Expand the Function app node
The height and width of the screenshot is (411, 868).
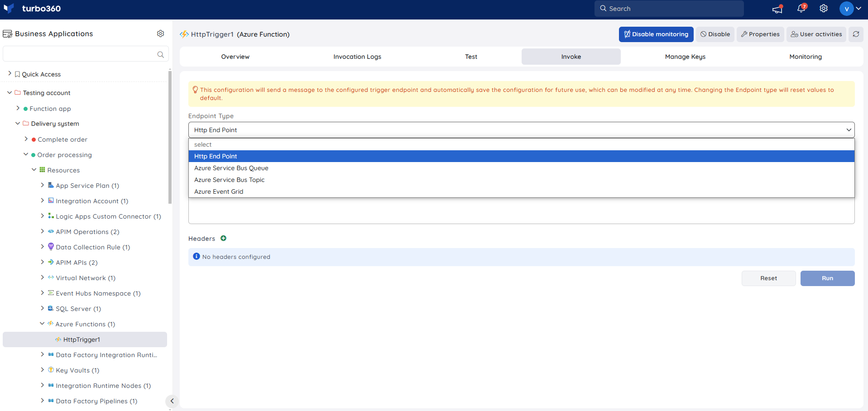(x=18, y=108)
